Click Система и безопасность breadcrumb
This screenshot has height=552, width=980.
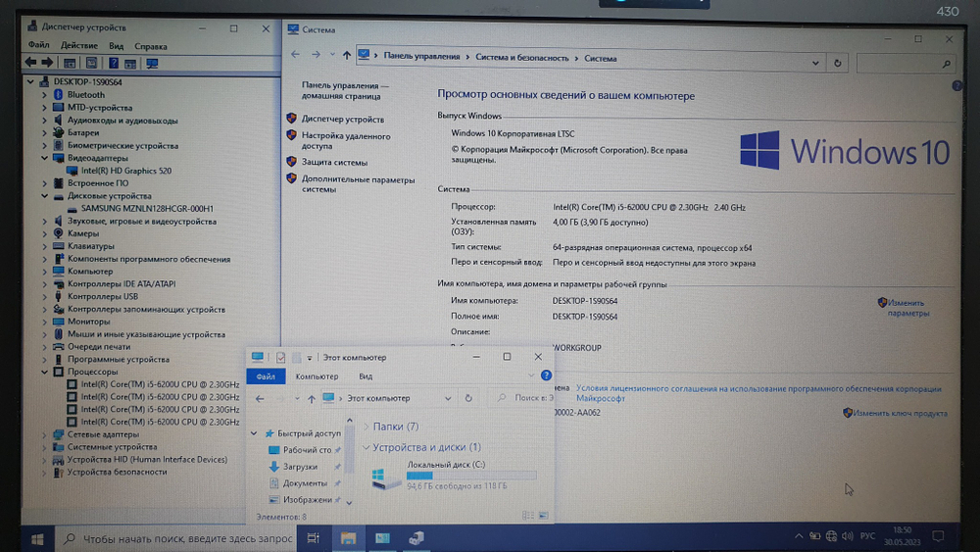pyautogui.click(x=522, y=58)
